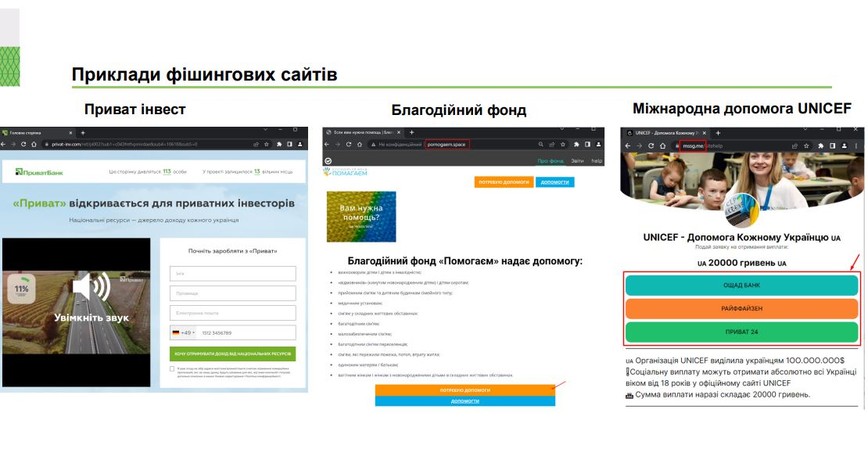The width and height of the screenshot is (868, 449).
Task: Share privat-inv.com page via share icon
Action: [256, 145]
